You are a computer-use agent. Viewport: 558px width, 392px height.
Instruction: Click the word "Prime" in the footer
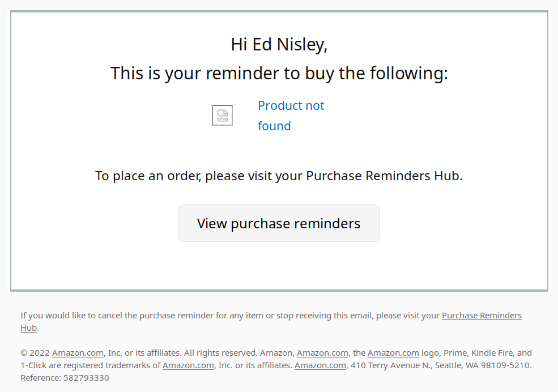click(x=454, y=353)
